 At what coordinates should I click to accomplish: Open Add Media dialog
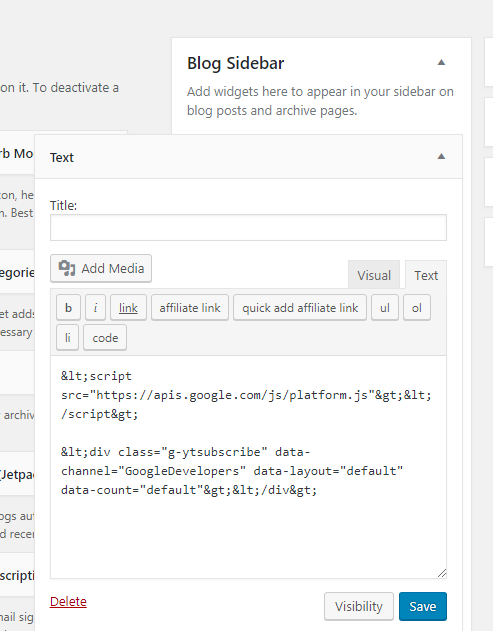(x=101, y=268)
